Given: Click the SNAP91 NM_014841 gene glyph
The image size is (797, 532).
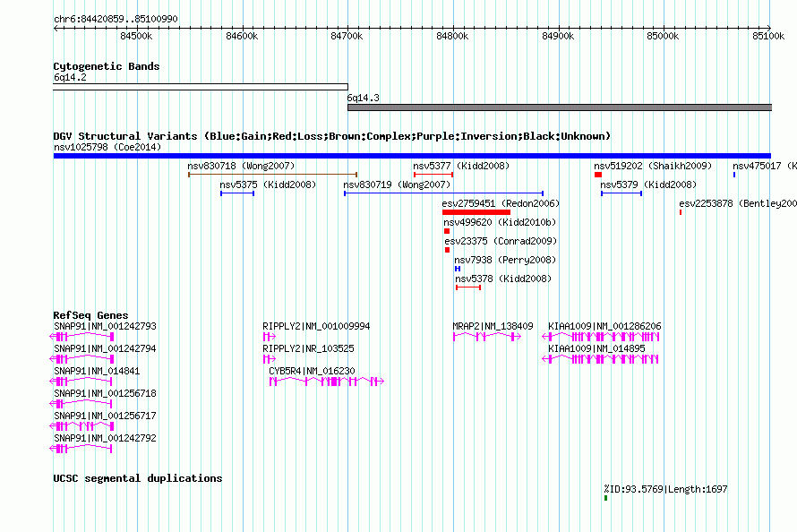Looking at the screenshot, I should [x=81, y=382].
